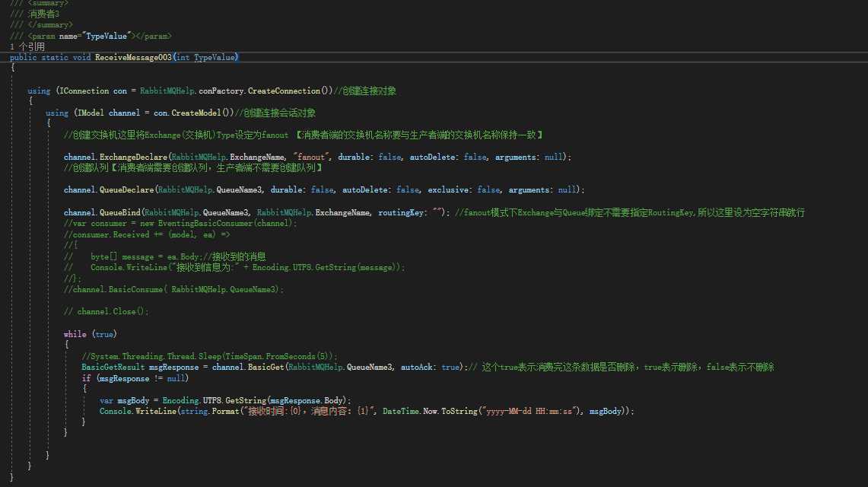
Task: Click the "接收时间" format string
Action: pos(310,411)
